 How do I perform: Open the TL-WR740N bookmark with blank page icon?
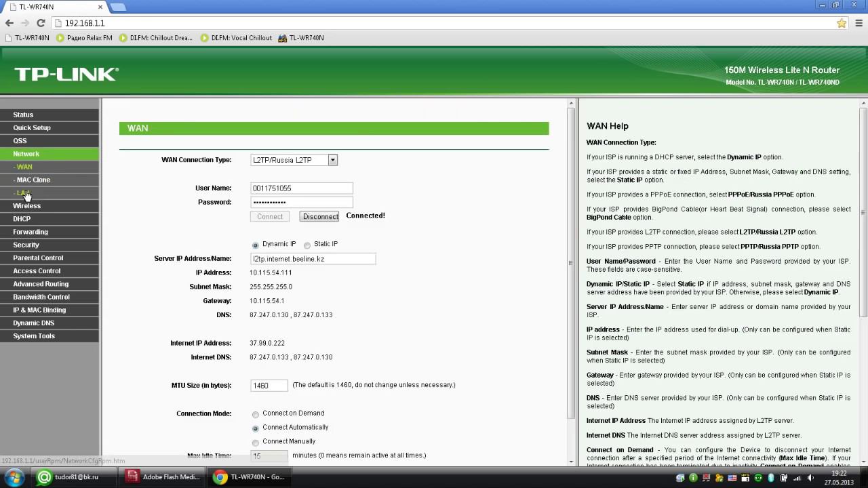27,38
